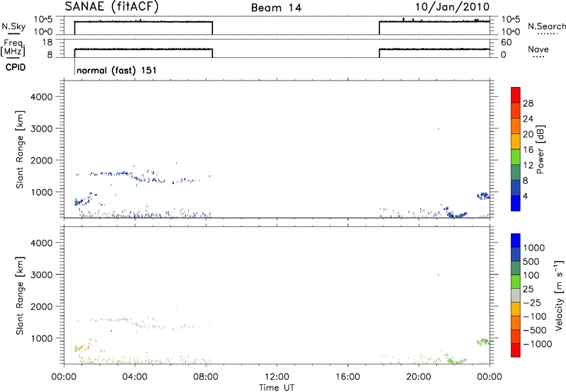Select the 24–28 dB orange-red Power swatch
Screen dimensions: 566x392
pyautogui.click(x=516, y=110)
